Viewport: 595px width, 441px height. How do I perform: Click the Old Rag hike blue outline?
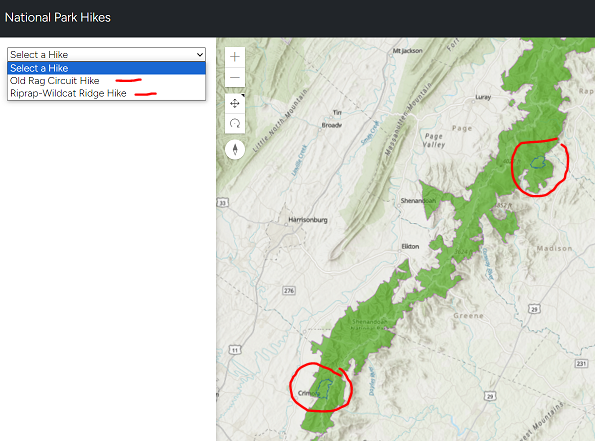coord(538,163)
